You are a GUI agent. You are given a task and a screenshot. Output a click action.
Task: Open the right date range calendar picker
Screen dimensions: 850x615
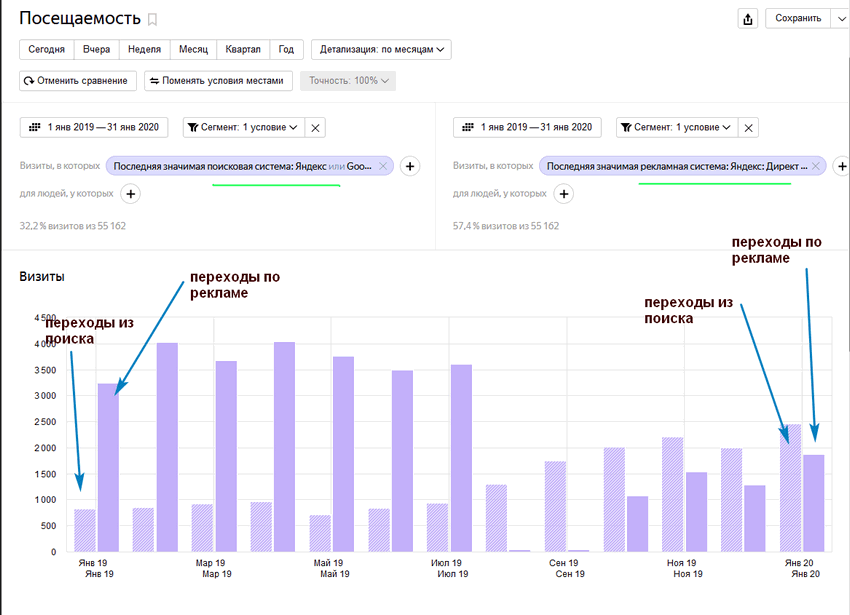[528, 127]
